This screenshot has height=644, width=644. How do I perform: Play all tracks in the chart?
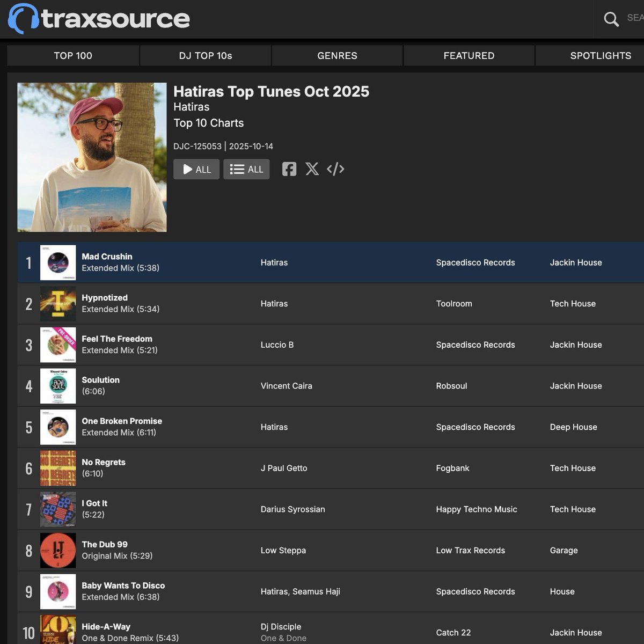pos(196,169)
